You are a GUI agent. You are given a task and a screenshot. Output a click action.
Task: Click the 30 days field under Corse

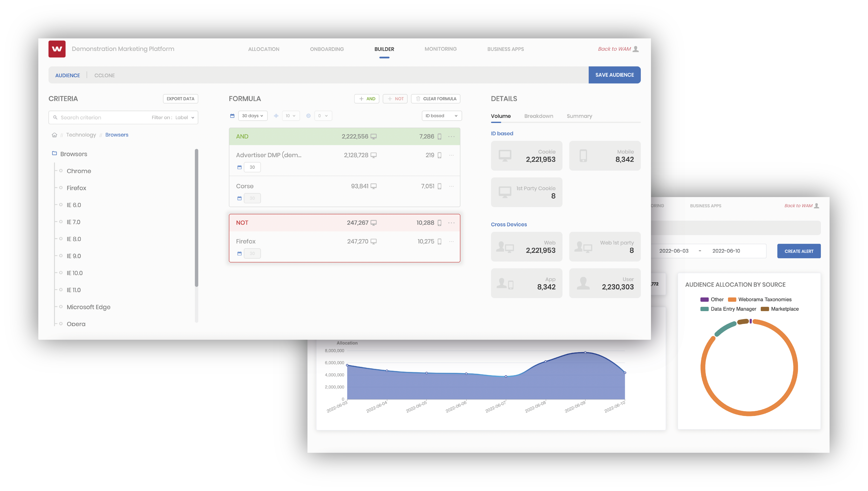pyautogui.click(x=252, y=198)
